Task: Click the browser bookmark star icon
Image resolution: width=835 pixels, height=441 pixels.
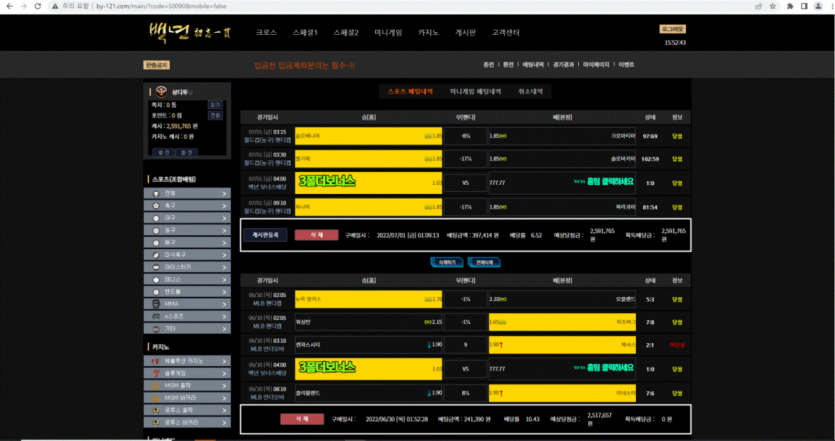Action: (772, 6)
